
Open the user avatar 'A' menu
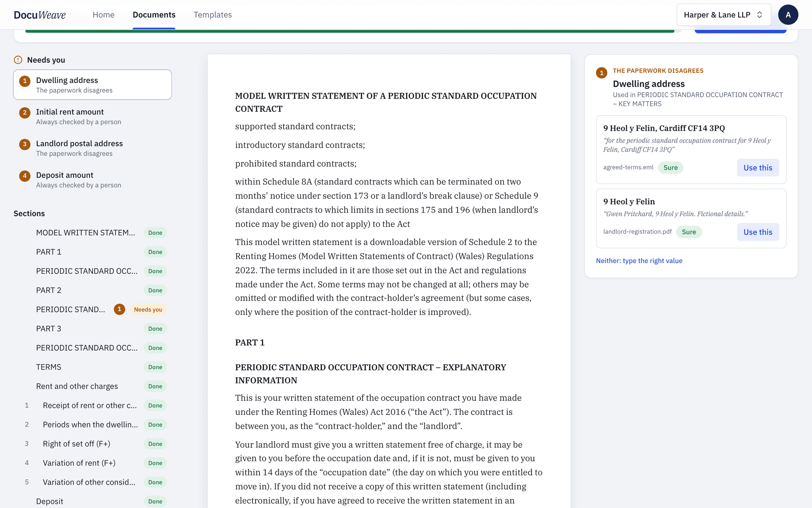tap(788, 15)
